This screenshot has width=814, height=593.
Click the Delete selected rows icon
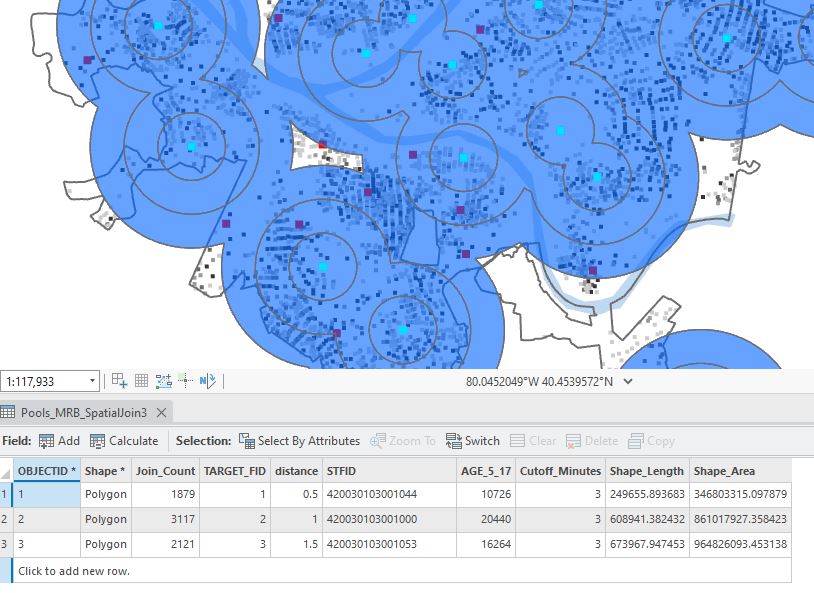tap(572, 440)
